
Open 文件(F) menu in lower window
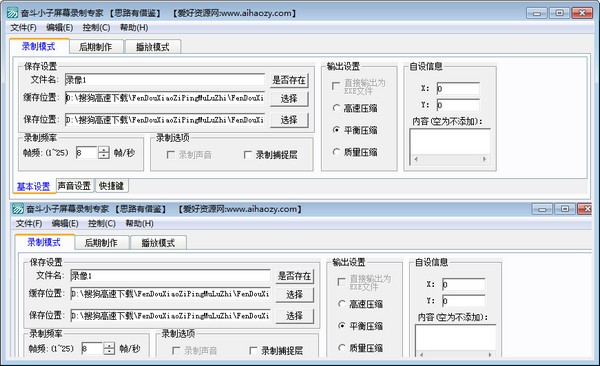tap(29, 224)
